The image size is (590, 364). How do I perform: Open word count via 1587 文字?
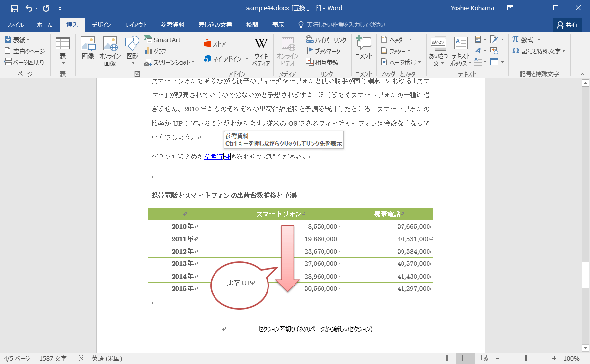point(53,359)
